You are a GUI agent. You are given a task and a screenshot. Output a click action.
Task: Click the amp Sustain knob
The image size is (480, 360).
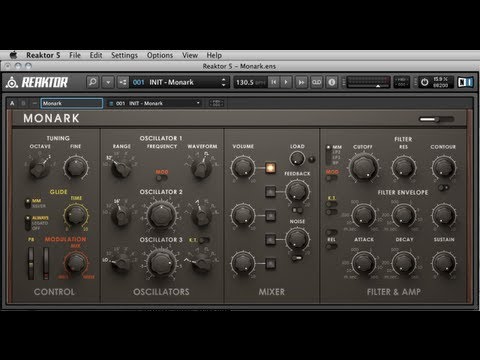coord(444,263)
